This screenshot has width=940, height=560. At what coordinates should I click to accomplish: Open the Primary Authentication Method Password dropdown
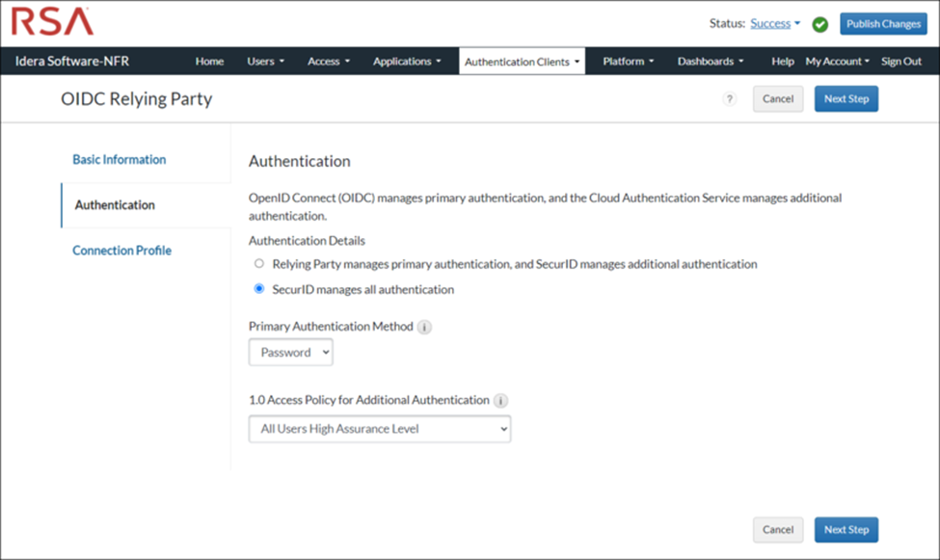click(291, 353)
